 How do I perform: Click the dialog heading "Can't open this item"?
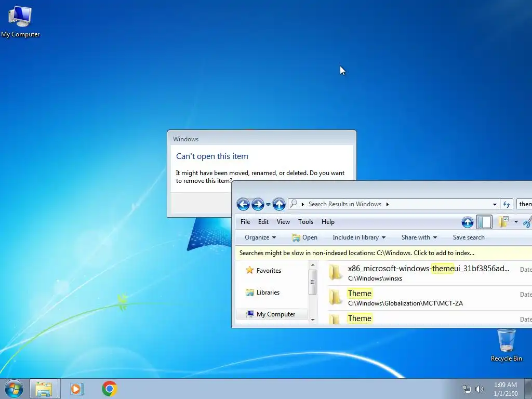pos(212,156)
